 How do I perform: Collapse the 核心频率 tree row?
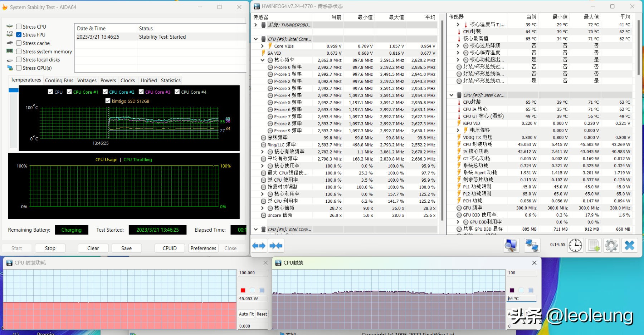263,60
